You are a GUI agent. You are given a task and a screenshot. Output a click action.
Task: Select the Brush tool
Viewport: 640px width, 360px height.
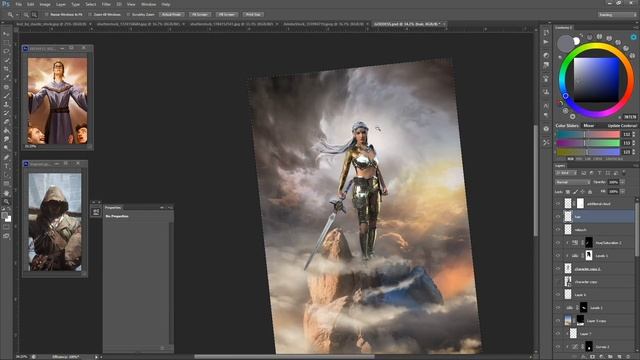coord(6,96)
